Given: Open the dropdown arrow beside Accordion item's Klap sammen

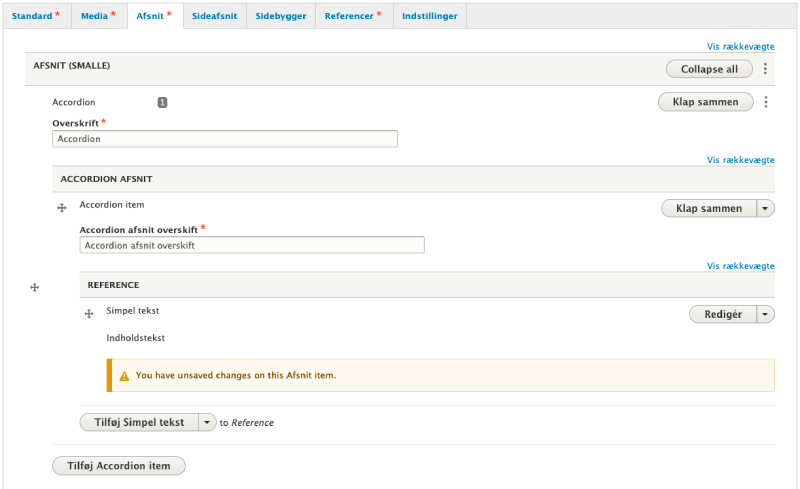Looking at the screenshot, I should 765,208.
